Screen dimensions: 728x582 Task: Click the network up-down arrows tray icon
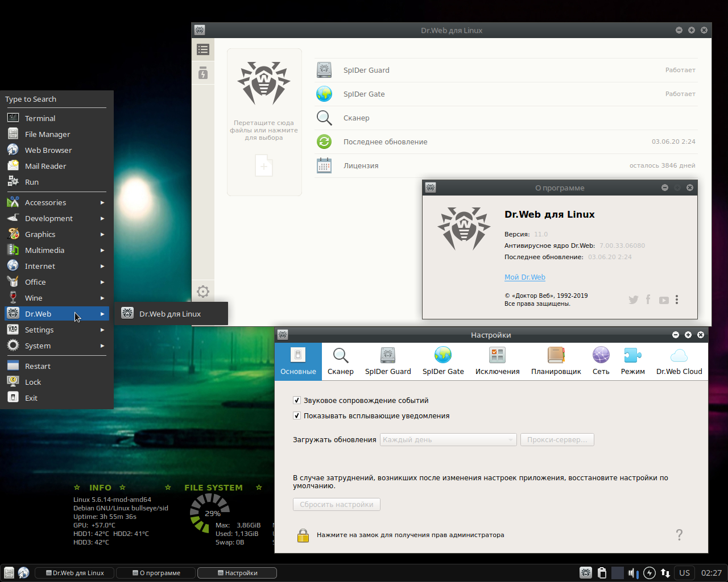[x=665, y=573]
